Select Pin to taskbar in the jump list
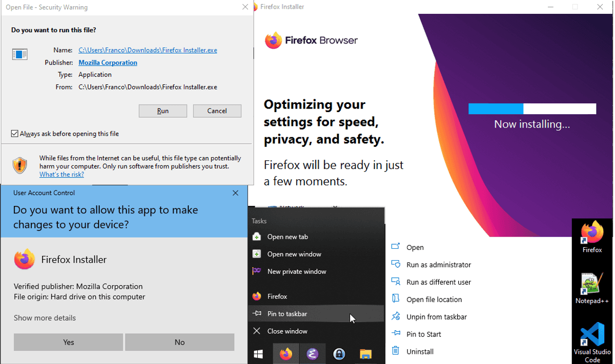Screen dimensions: 615x364 point(316,314)
